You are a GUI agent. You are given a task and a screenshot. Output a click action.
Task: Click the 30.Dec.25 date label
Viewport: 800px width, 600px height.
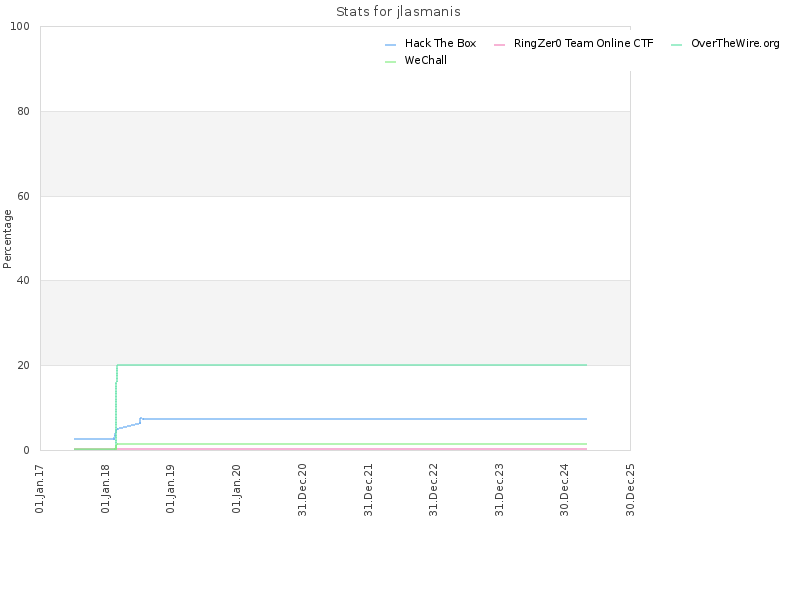click(630, 489)
